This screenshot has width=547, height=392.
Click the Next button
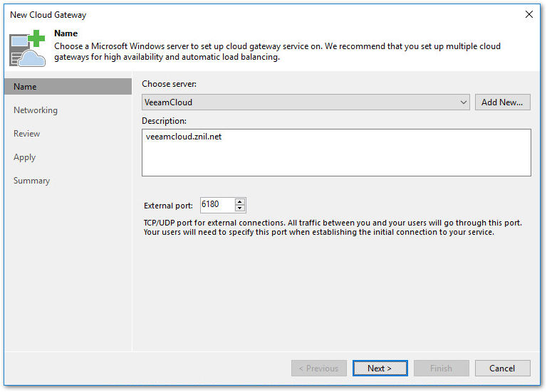click(380, 369)
